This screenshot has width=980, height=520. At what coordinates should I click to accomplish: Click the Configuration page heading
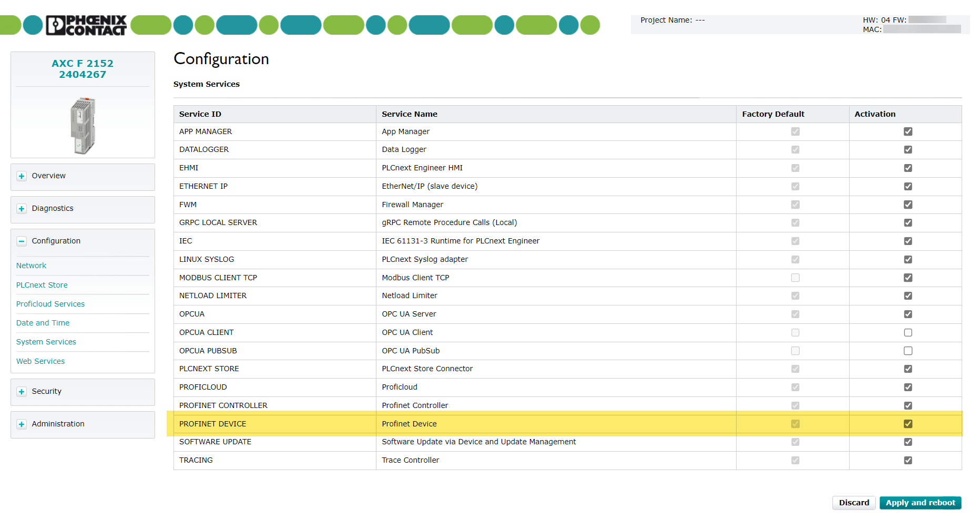click(221, 59)
